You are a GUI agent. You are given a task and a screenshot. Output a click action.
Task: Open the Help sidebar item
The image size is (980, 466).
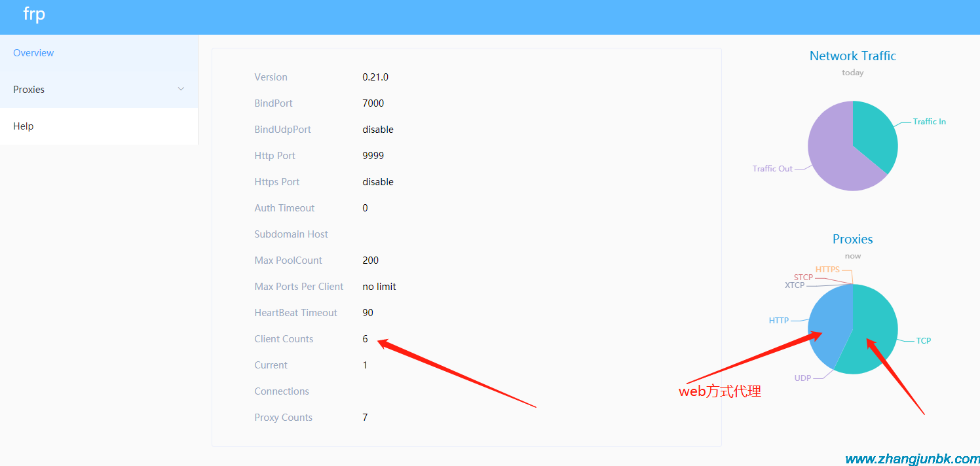pyautogui.click(x=99, y=126)
